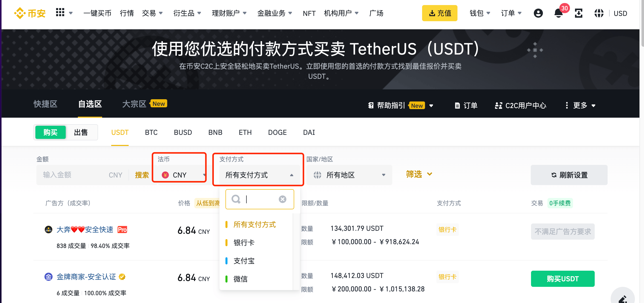Image resolution: width=644 pixels, height=303 pixels.
Task: Open the apps grid menu icon
Action: pos(60,12)
